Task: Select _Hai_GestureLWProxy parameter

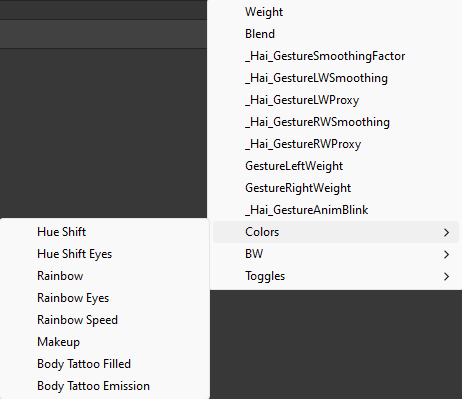Action: pos(336,100)
